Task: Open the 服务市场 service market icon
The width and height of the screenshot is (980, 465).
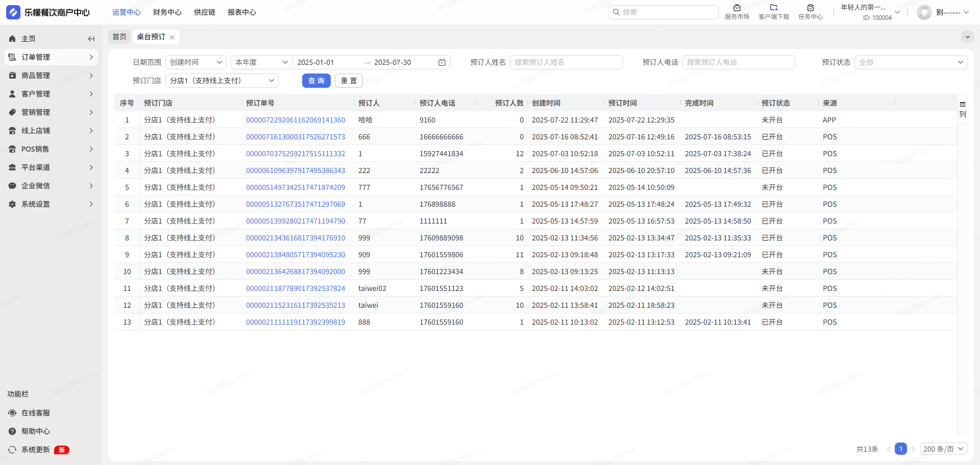Action: 737,8
